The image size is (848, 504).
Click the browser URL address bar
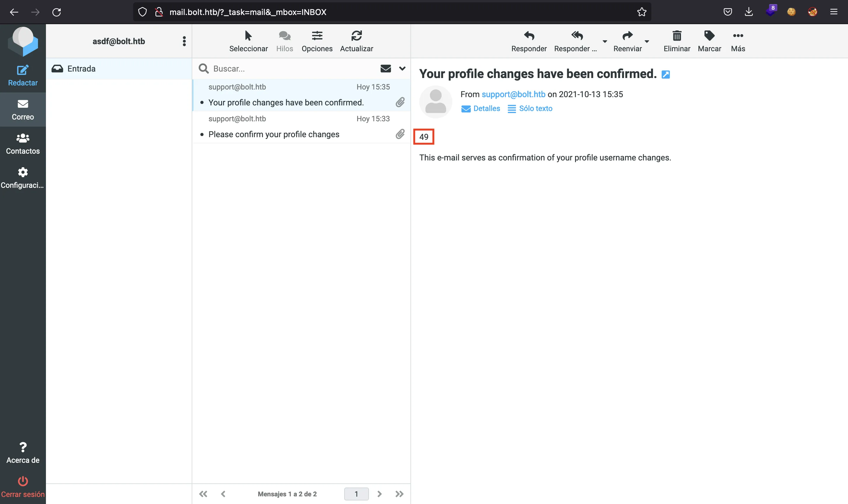pos(392,12)
